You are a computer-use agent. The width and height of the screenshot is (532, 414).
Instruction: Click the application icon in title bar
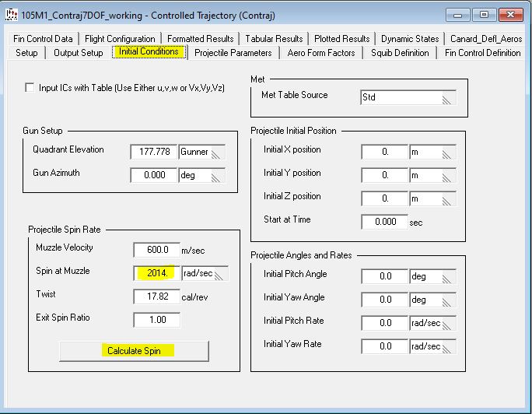point(11,15)
